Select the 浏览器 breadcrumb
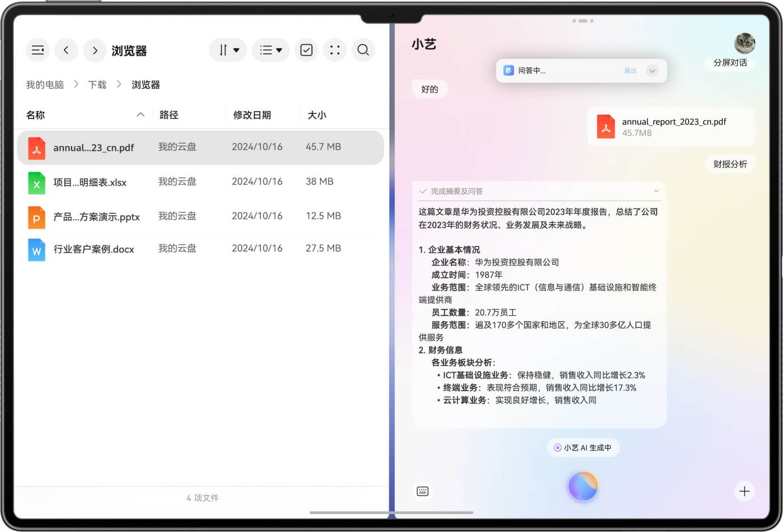 [x=146, y=84]
